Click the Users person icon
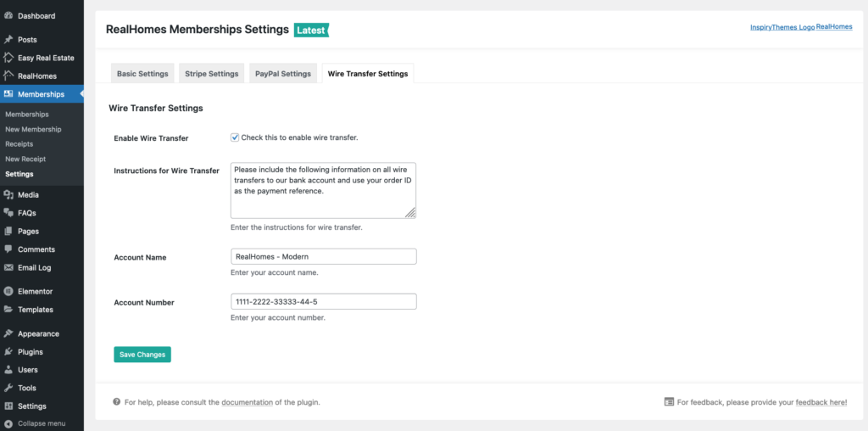 point(8,370)
